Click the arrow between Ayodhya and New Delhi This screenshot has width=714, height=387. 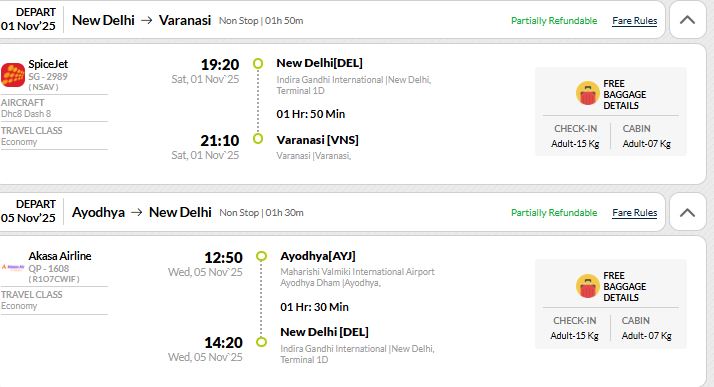(137, 213)
